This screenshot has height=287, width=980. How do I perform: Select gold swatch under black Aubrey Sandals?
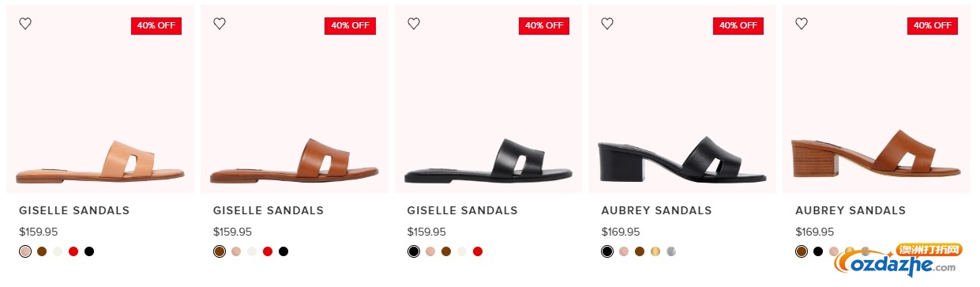[x=655, y=251]
